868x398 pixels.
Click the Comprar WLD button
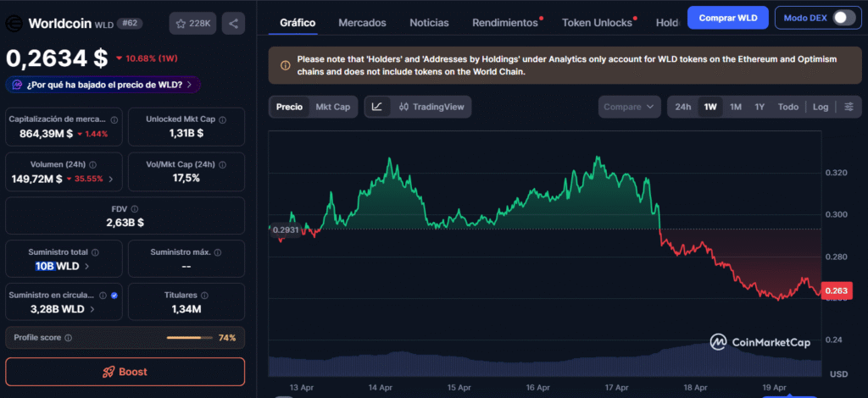728,18
